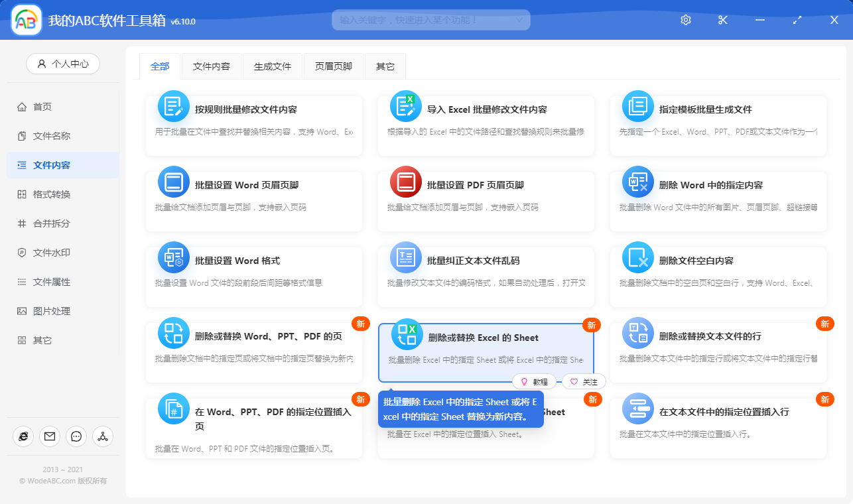
Task: Click the 指定模板批量生成文件 icon
Action: click(x=637, y=105)
